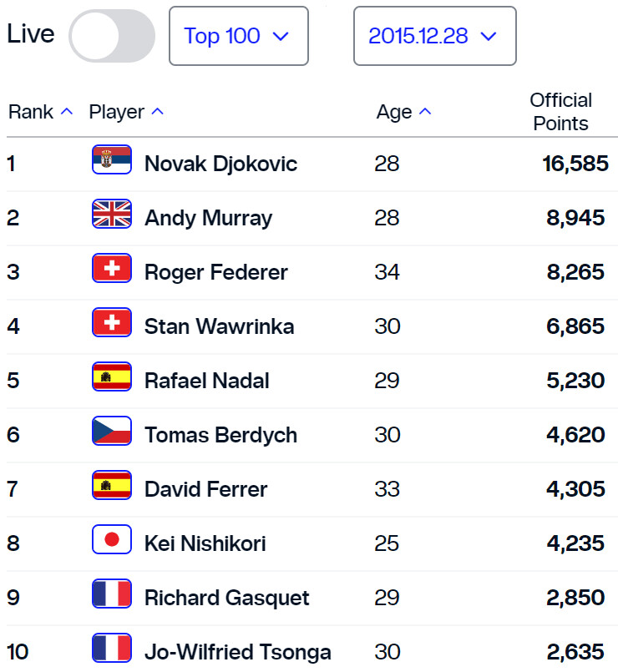
Task: Open Jo-Wilfried Tsonga's player profile
Action: pos(237,652)
